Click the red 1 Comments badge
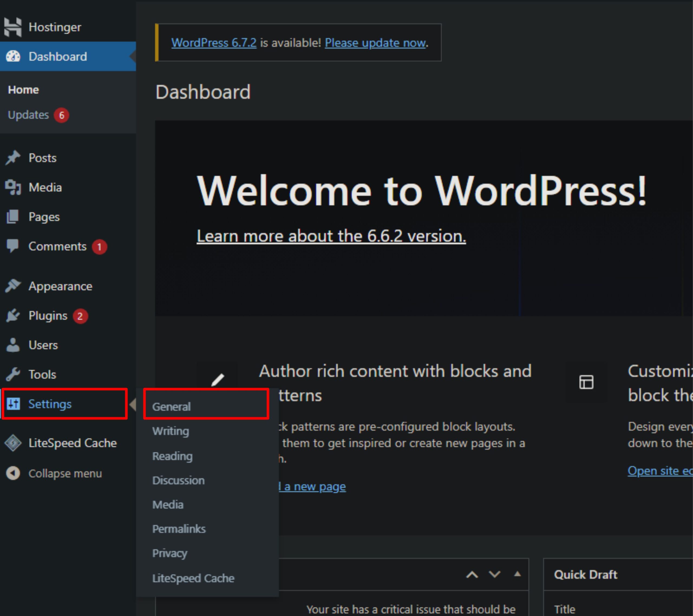 (x=99, y=247)
